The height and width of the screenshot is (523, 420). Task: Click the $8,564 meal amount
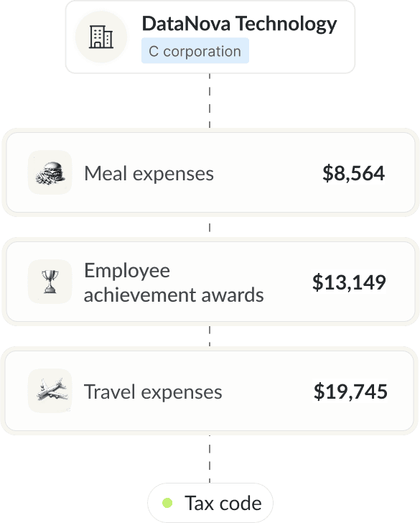point(353,173)
